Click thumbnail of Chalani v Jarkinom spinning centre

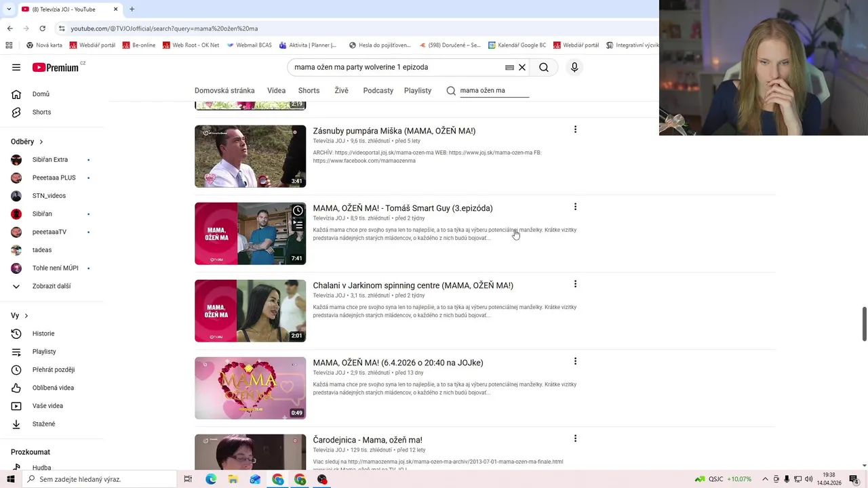[x=250, y=311]
